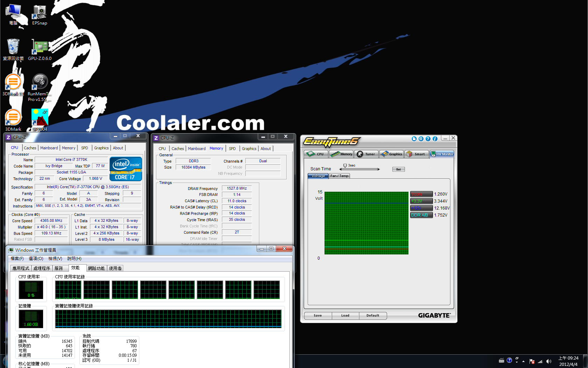The height and width of the screenshot is (368, 588).
Task: Click the +3.3V legend label
Action: [421, 201]
